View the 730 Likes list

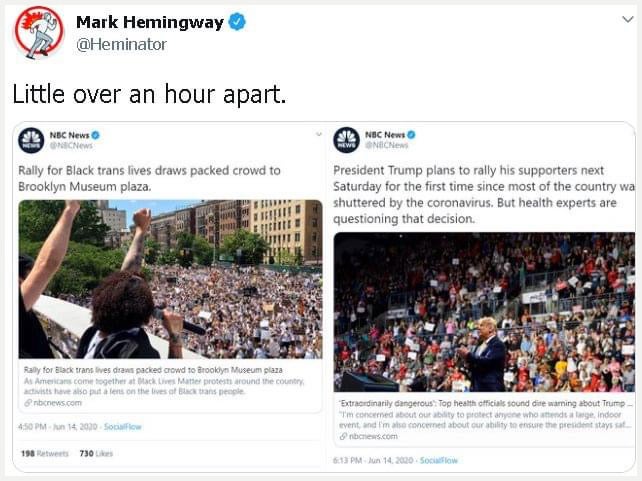(x=96, y=454)
